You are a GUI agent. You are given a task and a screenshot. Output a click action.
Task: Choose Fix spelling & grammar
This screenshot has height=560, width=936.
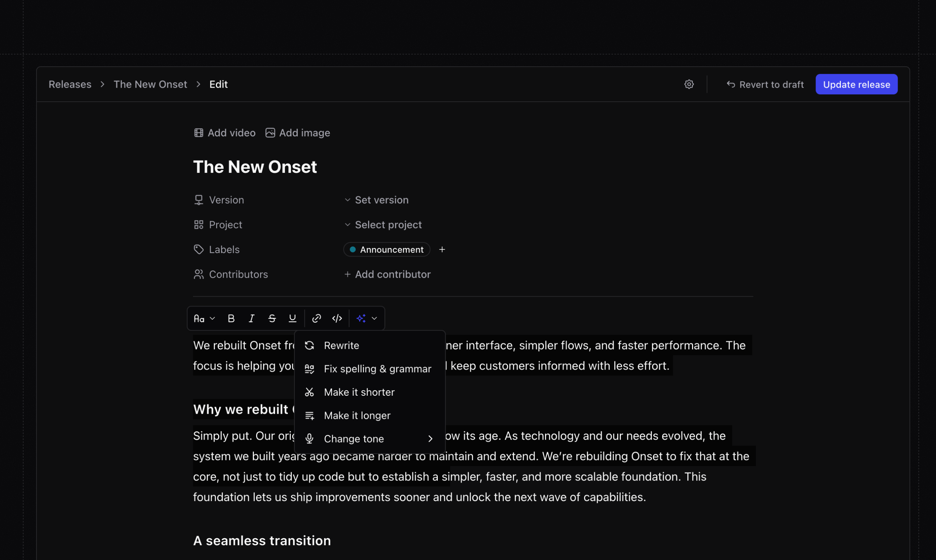tap(377, 369)
